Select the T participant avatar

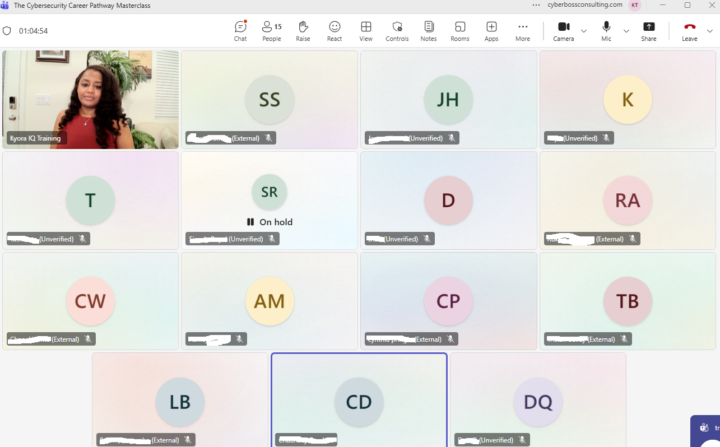90,201
